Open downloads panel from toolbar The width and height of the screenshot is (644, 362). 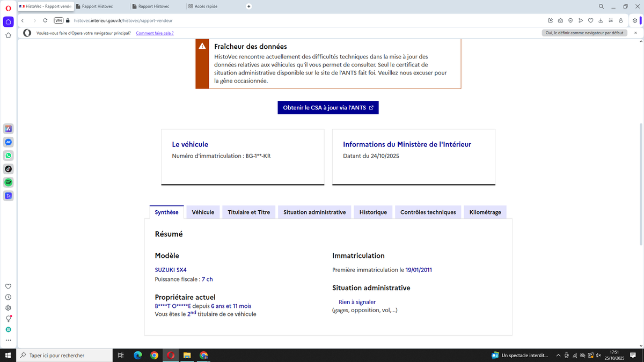[601, 20]
